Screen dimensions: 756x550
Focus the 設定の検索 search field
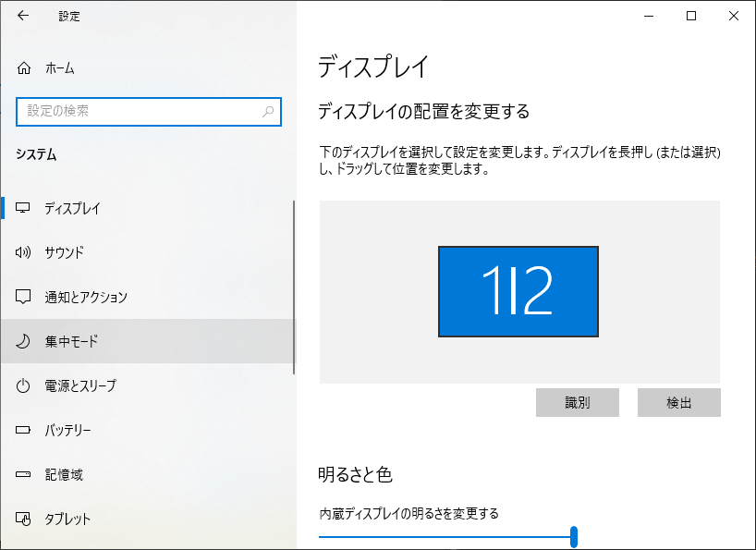(149, 112)
